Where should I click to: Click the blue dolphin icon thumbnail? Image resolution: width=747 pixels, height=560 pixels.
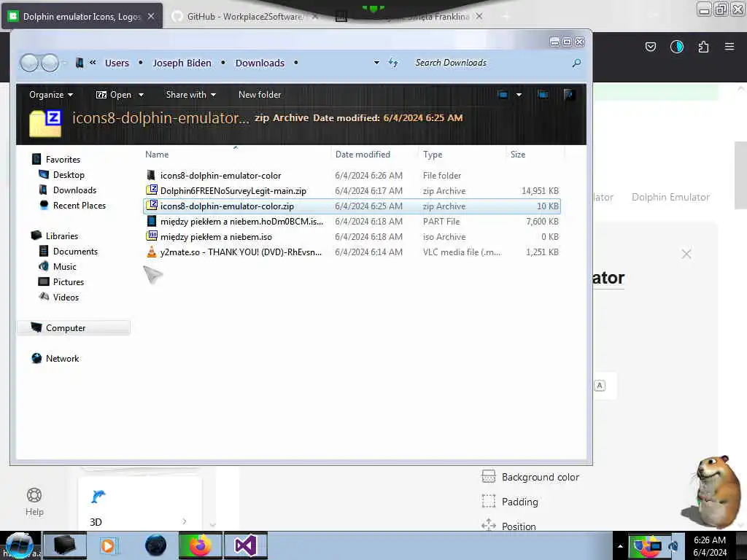pos(98,497)
